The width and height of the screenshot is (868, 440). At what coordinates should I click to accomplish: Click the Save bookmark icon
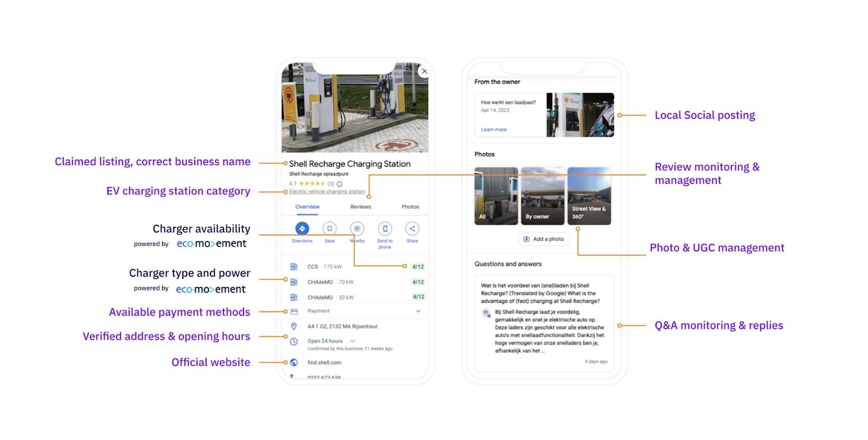click(x=329, y=229)
